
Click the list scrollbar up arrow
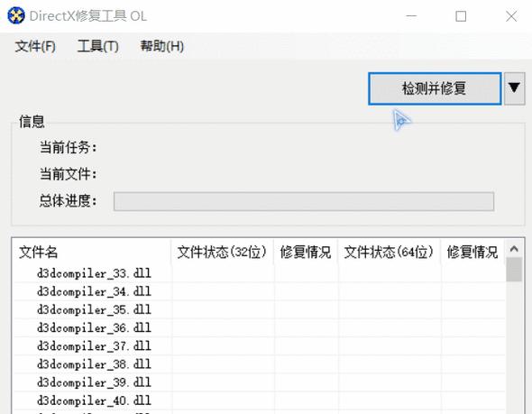514,249
